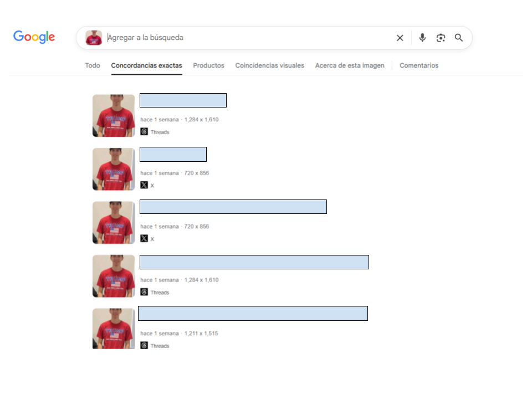Clear the search with the X icon
Image resolution: width=532 pixels, height=399 pixels.
click(400, 38)
